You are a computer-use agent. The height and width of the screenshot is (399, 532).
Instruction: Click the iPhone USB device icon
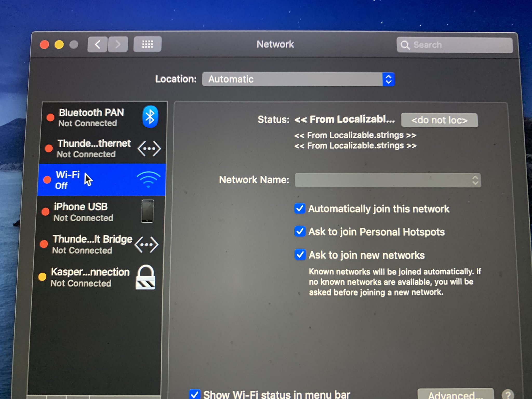pos(147,211)
